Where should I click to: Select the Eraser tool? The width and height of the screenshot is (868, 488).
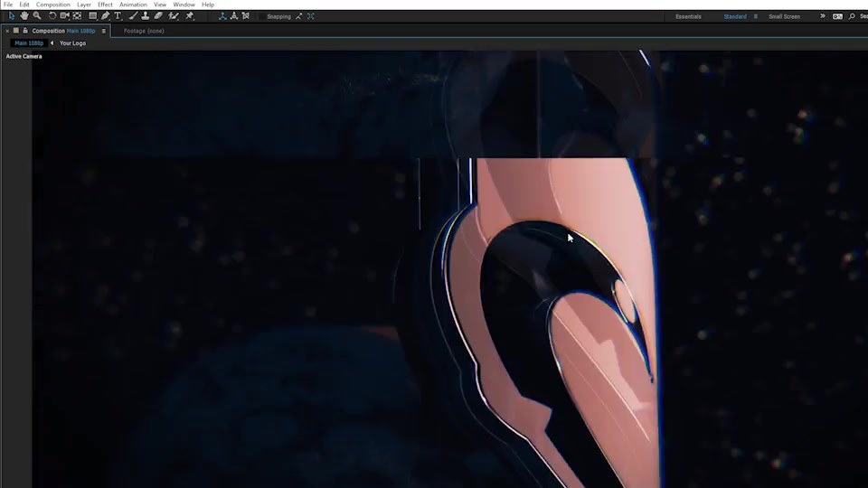(158, 16)
